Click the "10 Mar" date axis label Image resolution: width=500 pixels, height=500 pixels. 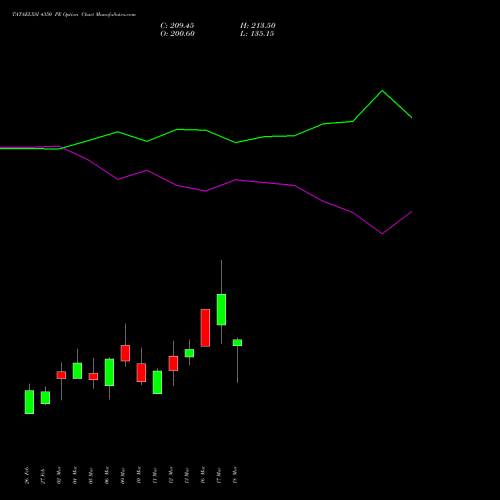[139, 475]
